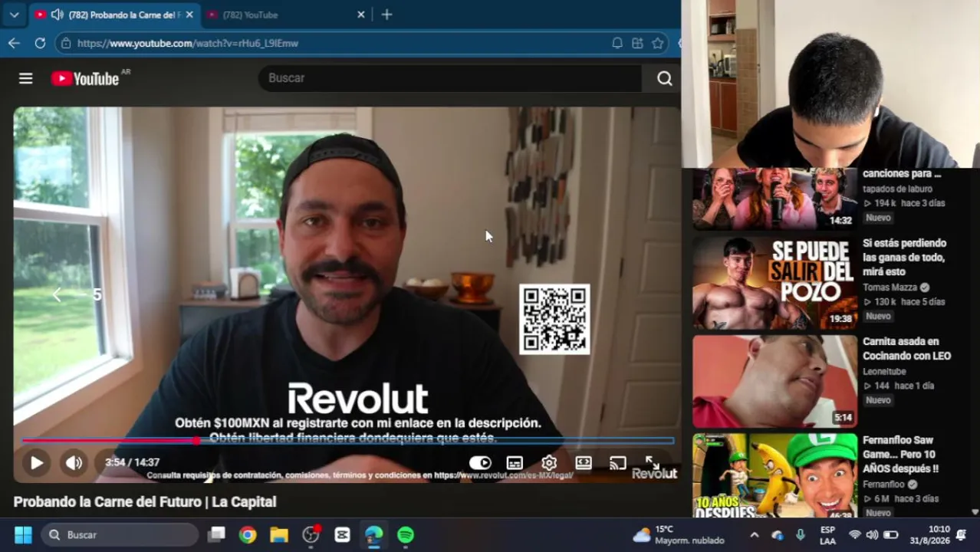Click the OneDrive cloud tray icon
The height and width of the screenshot is (552, 980).
point(778,534)
